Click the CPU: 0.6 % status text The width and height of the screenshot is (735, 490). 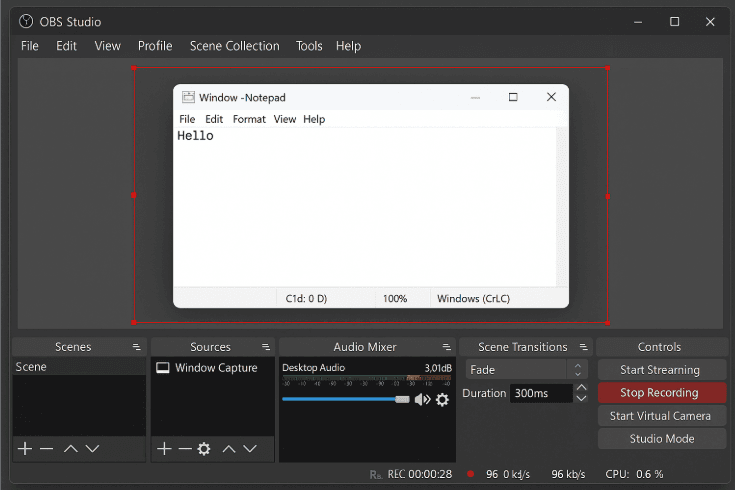point(634,475)
